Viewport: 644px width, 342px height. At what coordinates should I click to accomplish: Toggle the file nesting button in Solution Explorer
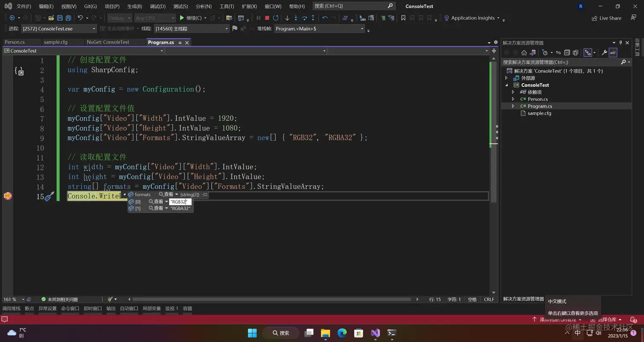(588, 53)
